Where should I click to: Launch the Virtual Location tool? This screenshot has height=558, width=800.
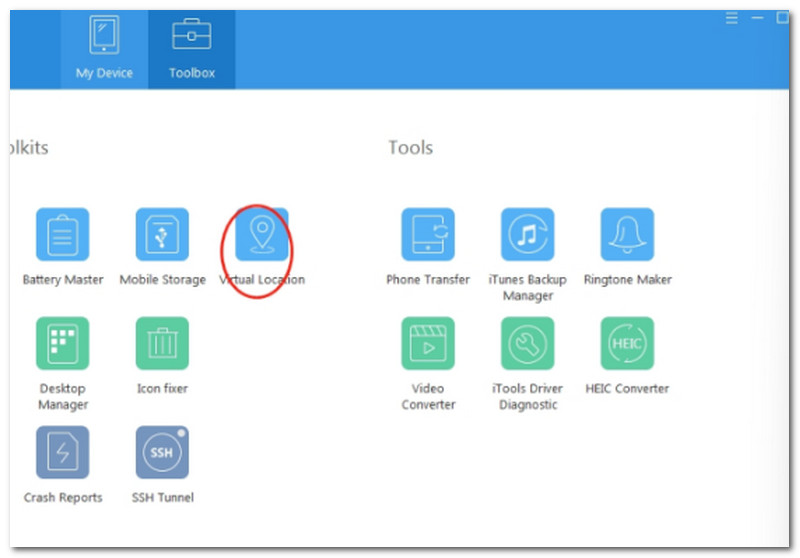point(262,234)
